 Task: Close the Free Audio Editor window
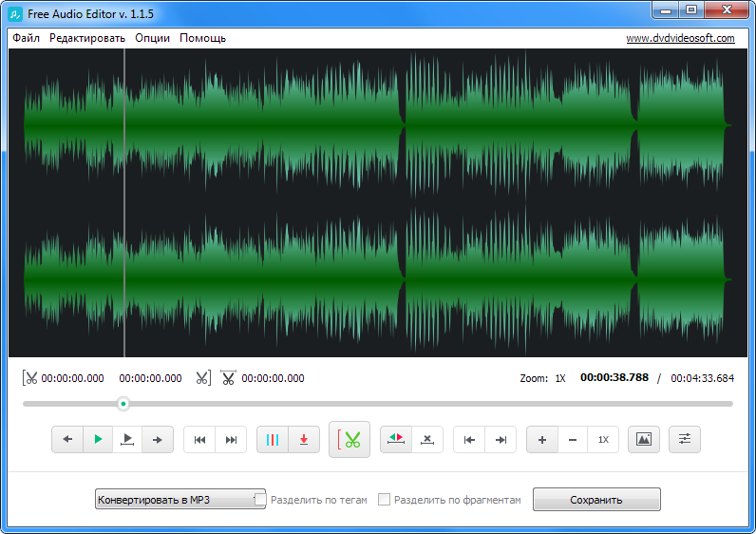tap(727, 10)
